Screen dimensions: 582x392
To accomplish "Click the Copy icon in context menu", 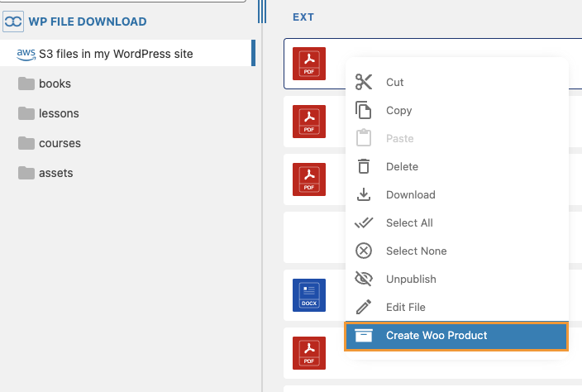I will click(x=364, y=110).
